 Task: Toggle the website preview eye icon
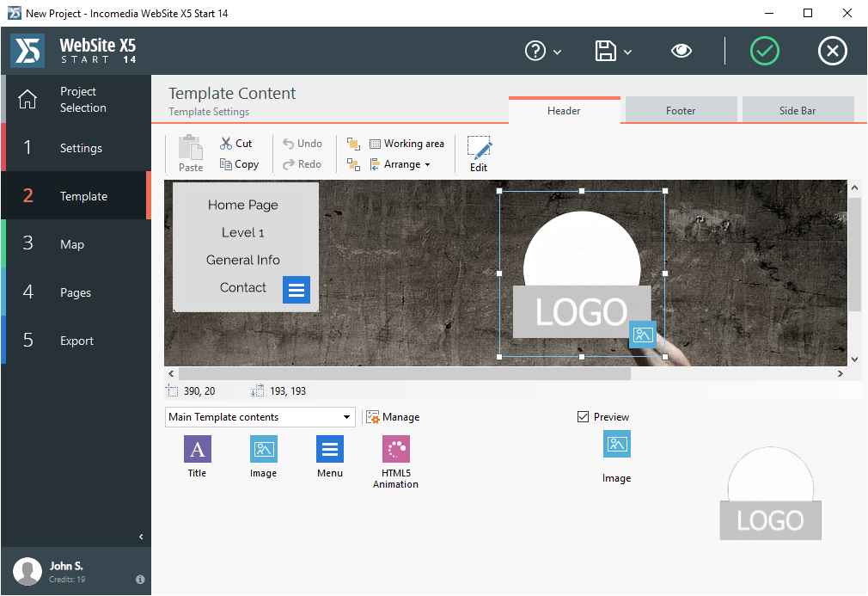(682, 52)
